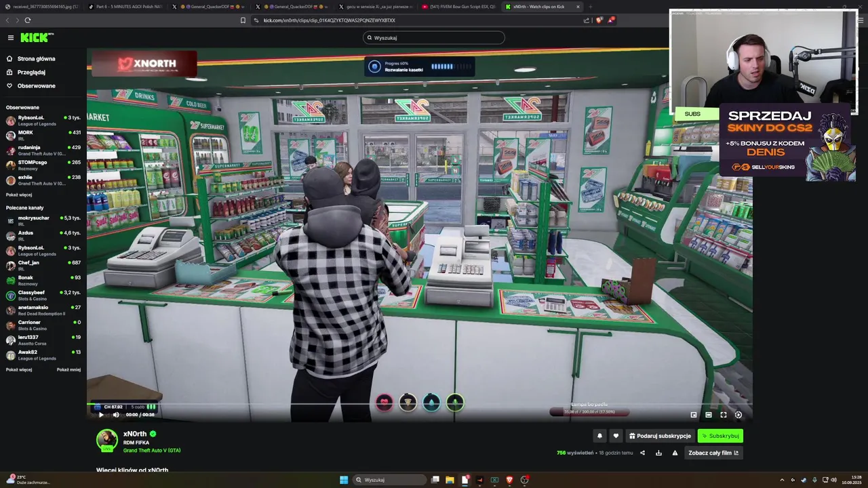The image size is (868, 488).
Task: Click the kick.com URL address bar
Action: point(329,20)
